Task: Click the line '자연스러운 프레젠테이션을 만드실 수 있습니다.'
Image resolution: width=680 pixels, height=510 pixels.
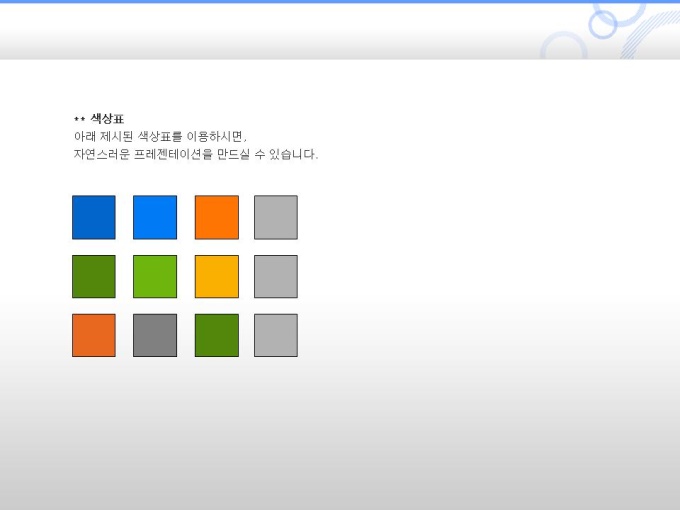Action: tap(196, 154)
